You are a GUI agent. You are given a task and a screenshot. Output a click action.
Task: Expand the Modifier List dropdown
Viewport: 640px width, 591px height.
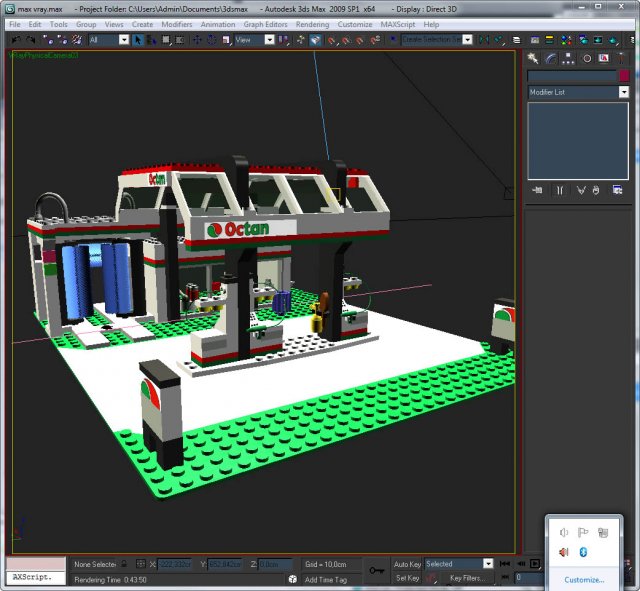pos(624,92)
